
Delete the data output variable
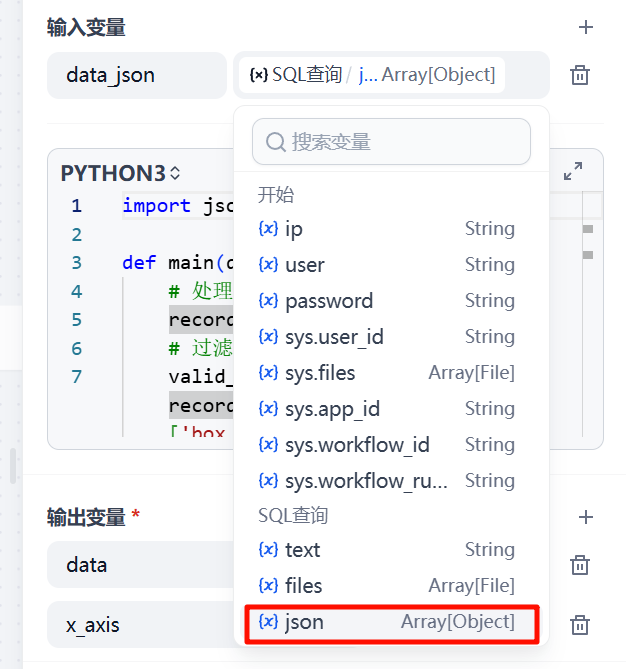[x=579, y=565]
